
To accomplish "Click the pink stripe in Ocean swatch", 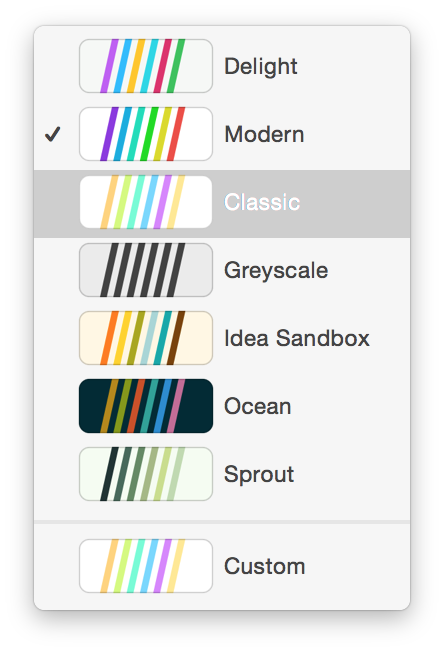I will [x=176, y=406].
